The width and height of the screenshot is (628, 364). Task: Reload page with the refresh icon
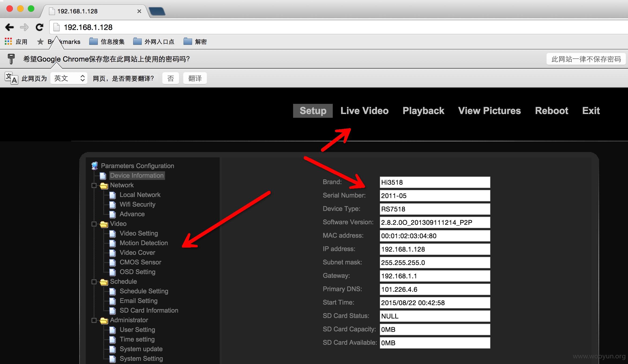40,27
